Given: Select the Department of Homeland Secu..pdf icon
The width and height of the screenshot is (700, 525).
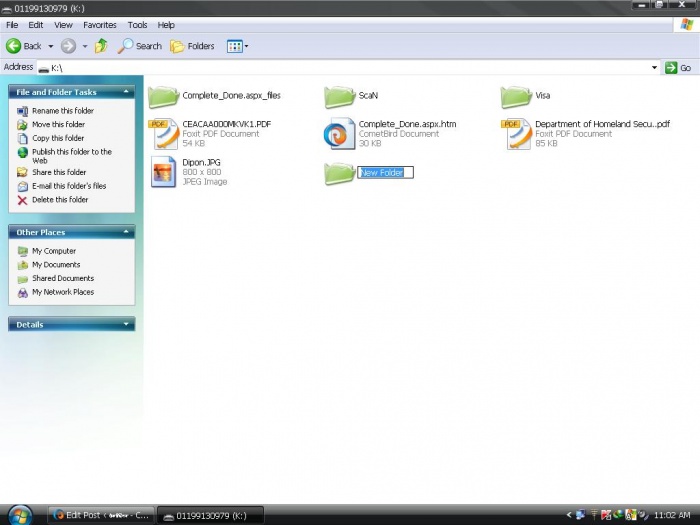Looking at the screenshot, I should tap(517, 133).
